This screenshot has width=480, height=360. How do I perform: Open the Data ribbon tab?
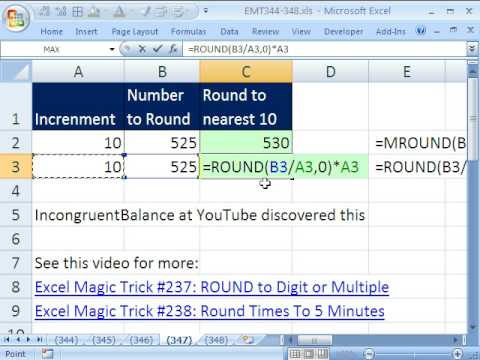pyautogui.click(x=229, y=32)
